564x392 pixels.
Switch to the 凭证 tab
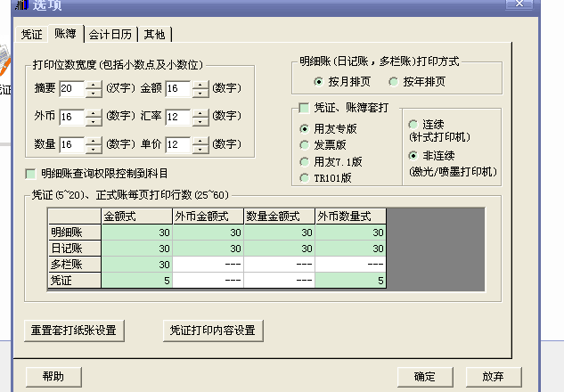tap(32, 35)
